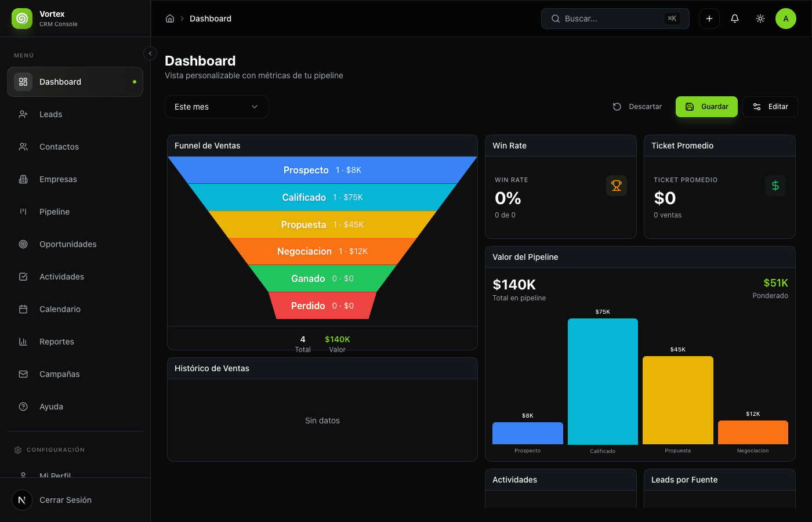812x522 pixels.
Task: Click the Calificado bar in Valor del Pipeline
Action: pyautogui.click(x=603, y=380)
